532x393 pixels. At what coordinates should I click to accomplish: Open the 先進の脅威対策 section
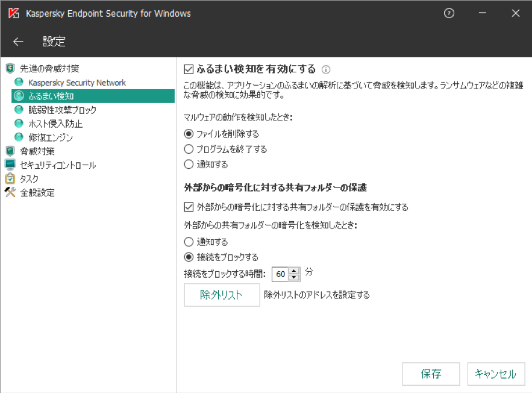[49, 69]
